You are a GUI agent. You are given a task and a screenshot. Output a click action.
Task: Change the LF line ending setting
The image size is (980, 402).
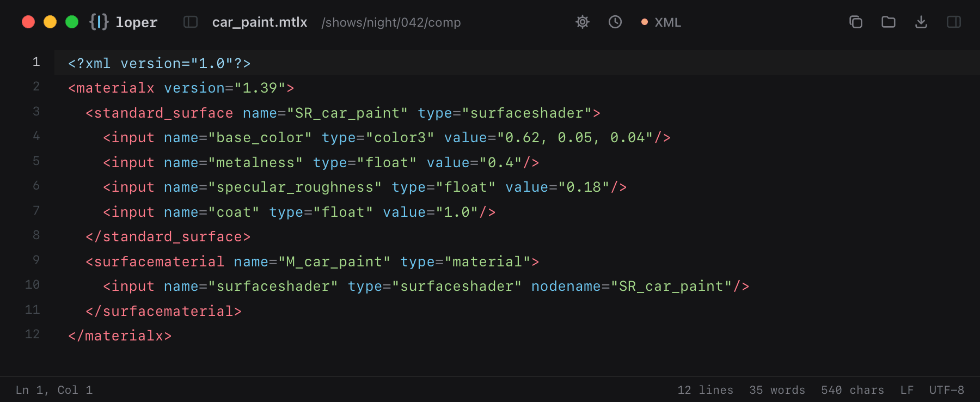tap(907, 390)
